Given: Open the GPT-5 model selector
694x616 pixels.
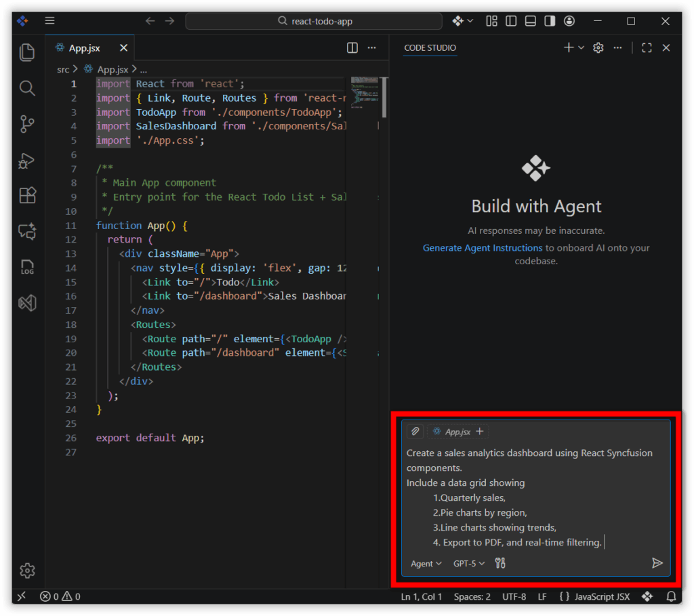Looking at the screenshot, I should [468, 563].
